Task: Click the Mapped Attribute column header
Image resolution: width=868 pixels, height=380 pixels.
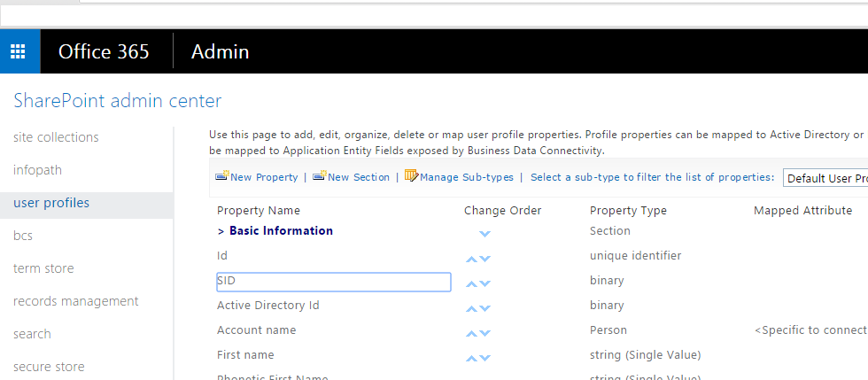Action: tap(802, 211)
